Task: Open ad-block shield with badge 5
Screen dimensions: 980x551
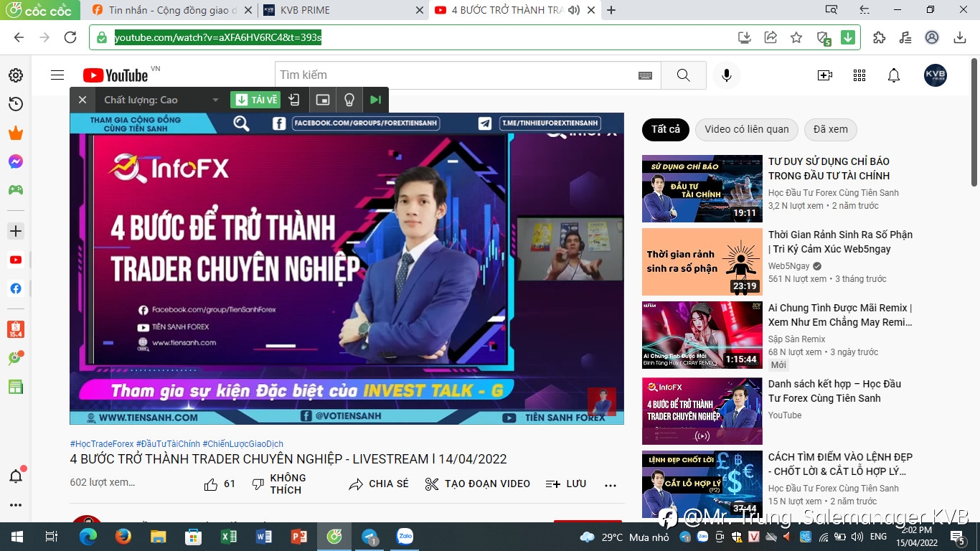Action: tap(824, 38)
